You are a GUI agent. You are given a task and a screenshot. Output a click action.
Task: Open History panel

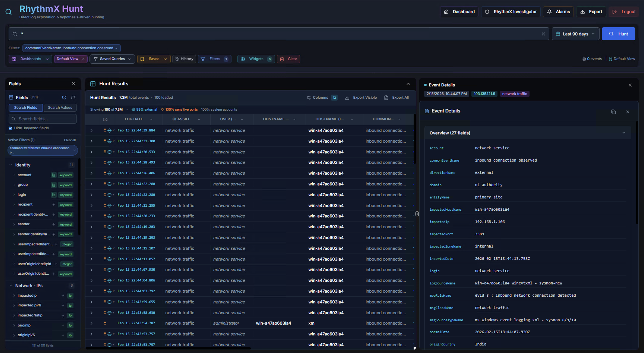(x=184, y=59)
